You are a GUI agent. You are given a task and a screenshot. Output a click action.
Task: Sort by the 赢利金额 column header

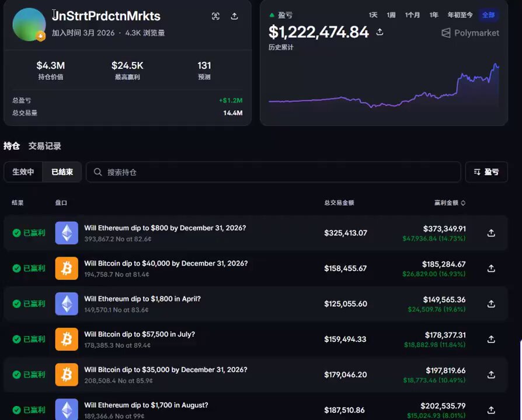click(450, 203)
